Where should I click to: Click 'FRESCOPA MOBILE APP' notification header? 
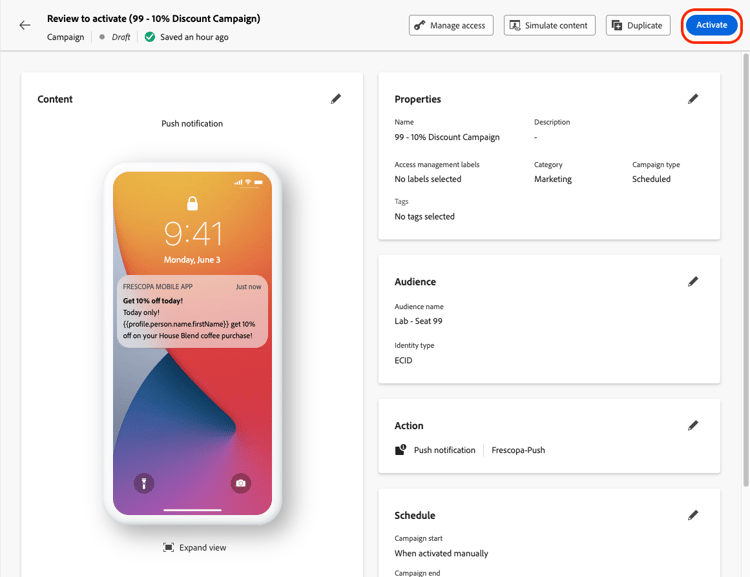coord(157,287)
